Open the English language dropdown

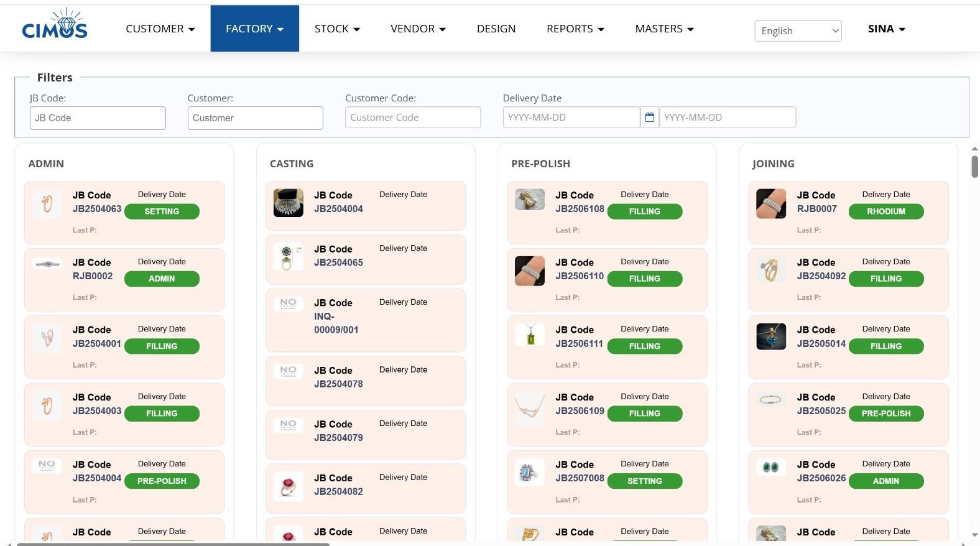point(798,31)
